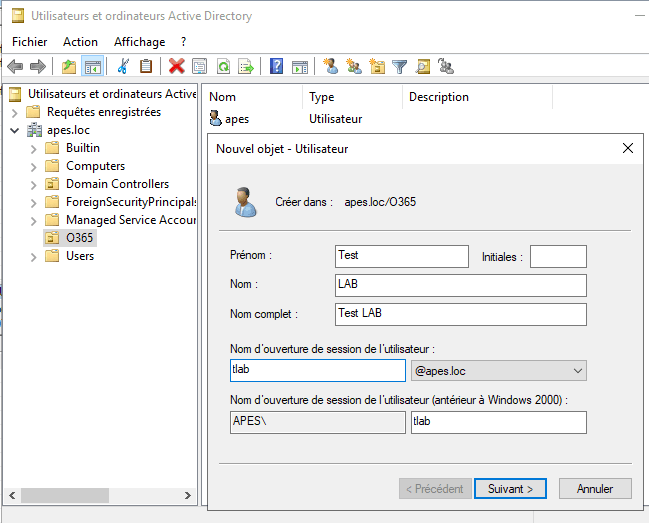Expand the Builtin folder node
Screen dimensions: 649x523
click(x=33, y=148)
